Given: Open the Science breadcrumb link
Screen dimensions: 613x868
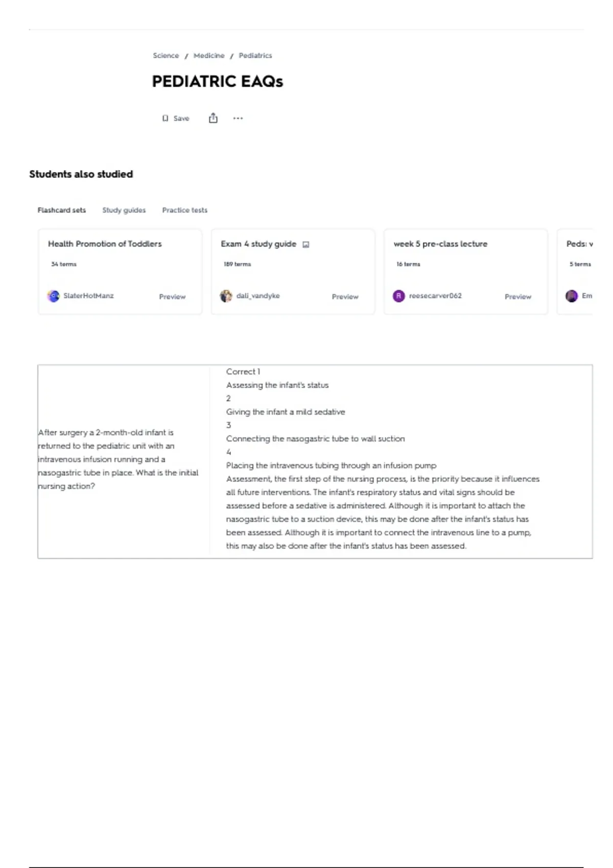Looking at the screenshot, I should coord(166,56).
